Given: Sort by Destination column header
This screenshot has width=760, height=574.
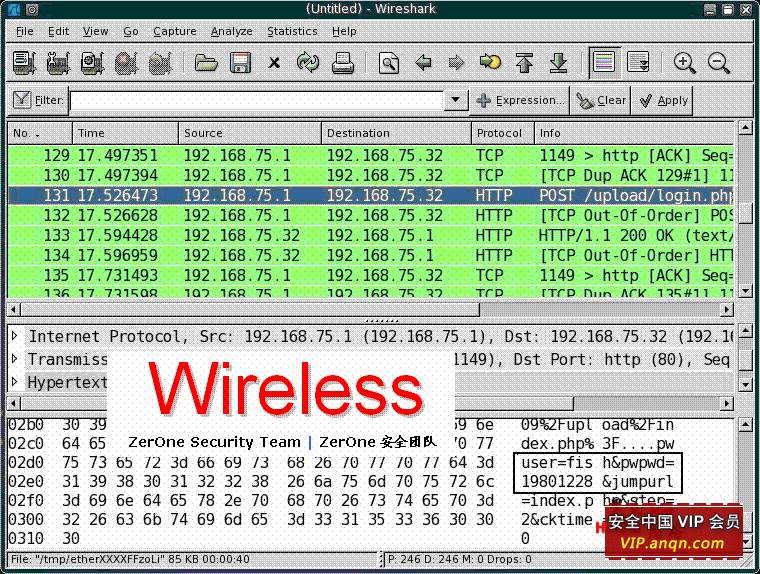Looking at the screenshot, I should 396,133.
